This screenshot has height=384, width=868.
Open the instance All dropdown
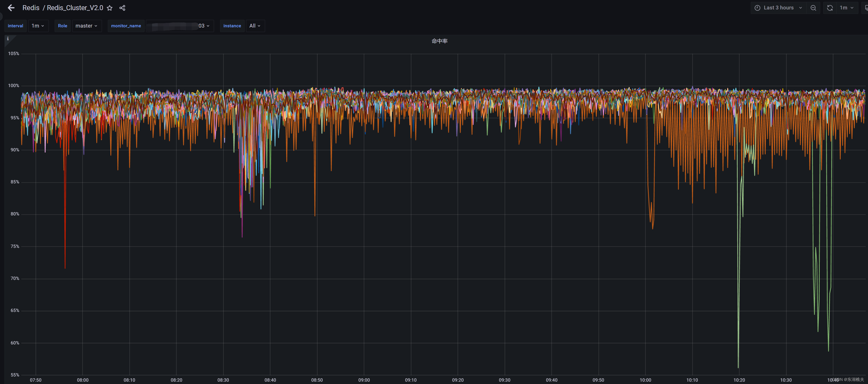[255, 26]
